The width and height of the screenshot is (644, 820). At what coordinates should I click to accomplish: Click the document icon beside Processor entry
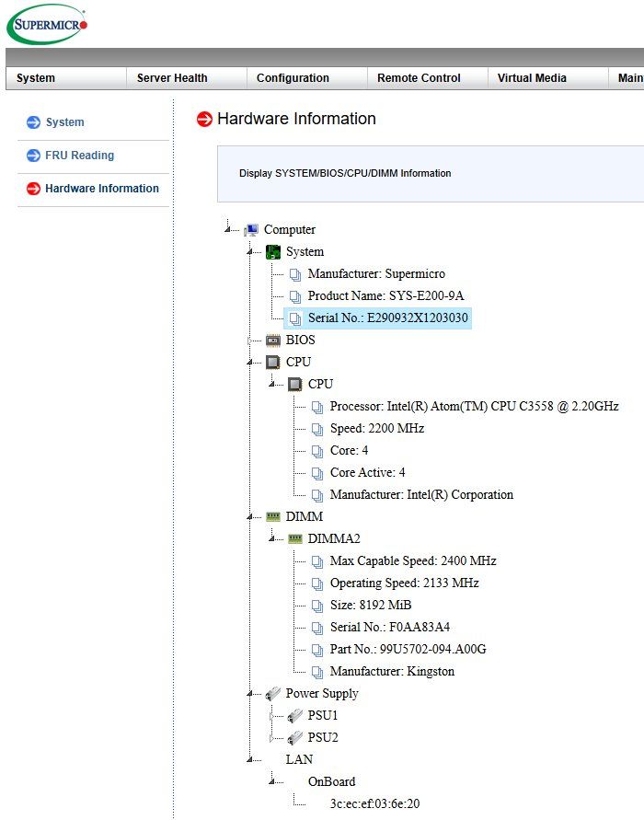(x=317, y=407)
